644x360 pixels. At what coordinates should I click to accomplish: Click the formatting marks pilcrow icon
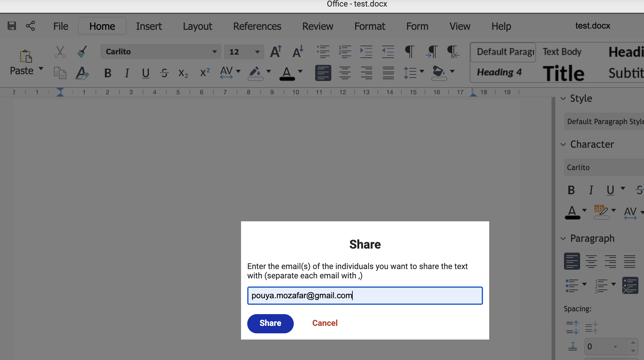coord(409,52)
